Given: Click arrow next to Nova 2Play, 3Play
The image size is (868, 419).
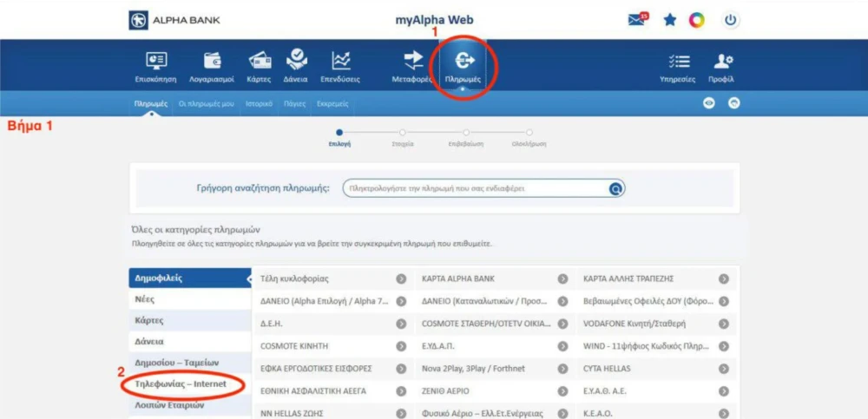Looking at the screenshot, I should (x=563, y=368).
